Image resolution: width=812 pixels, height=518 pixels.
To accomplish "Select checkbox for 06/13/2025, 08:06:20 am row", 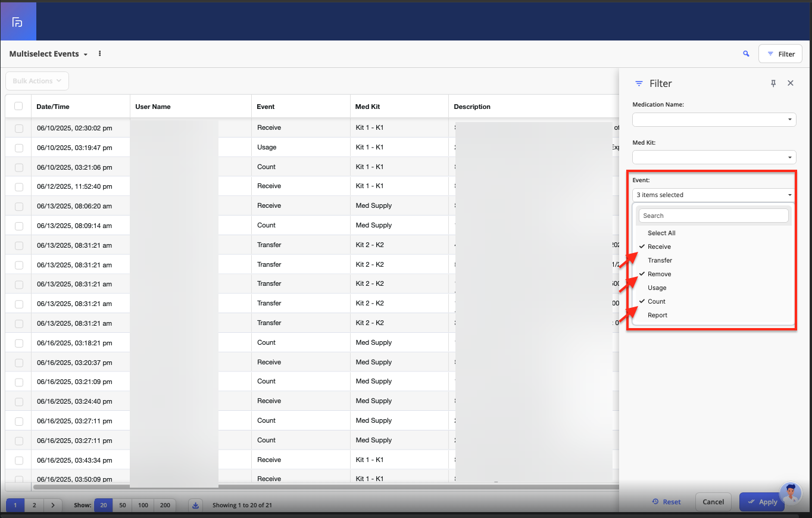I will pos(19,206).
